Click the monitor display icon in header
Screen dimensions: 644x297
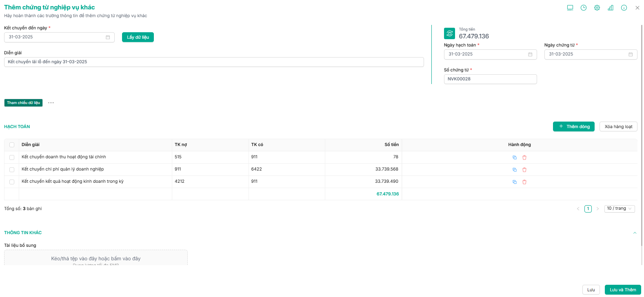pyautogui.click(x=570, y=8)
